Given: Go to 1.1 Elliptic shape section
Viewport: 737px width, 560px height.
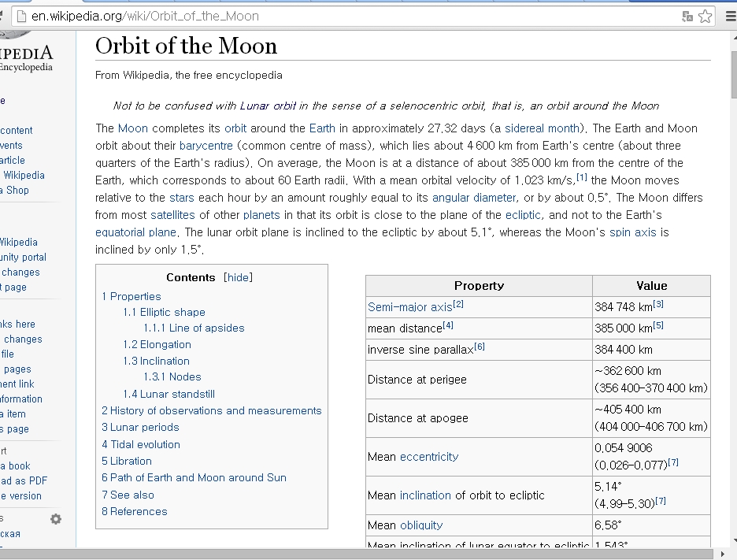Looking at the screenshot, I should tap(164, 312).
